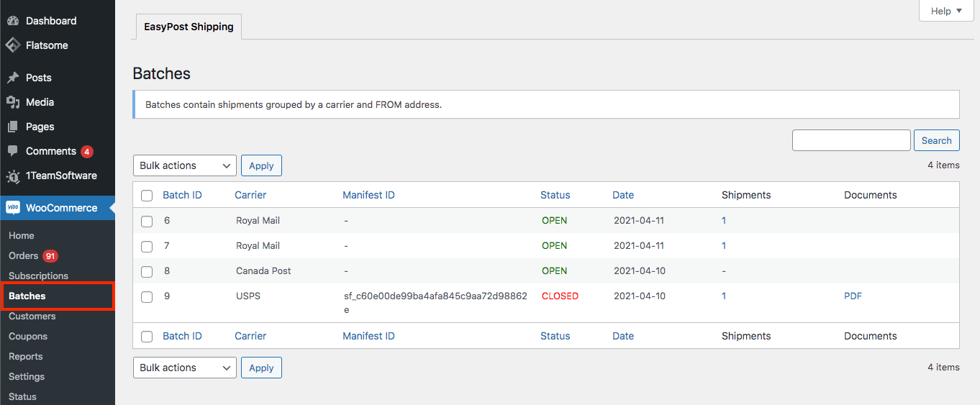980x405 pixels.
Task: Click the WooCommerce logo icon
Action: [13, 208]
